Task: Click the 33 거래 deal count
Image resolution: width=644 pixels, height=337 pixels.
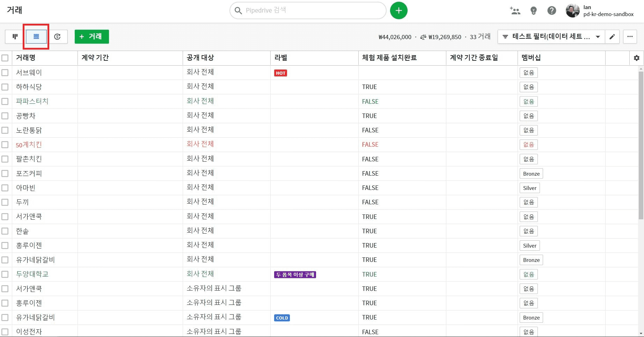Action: [480, 37]
